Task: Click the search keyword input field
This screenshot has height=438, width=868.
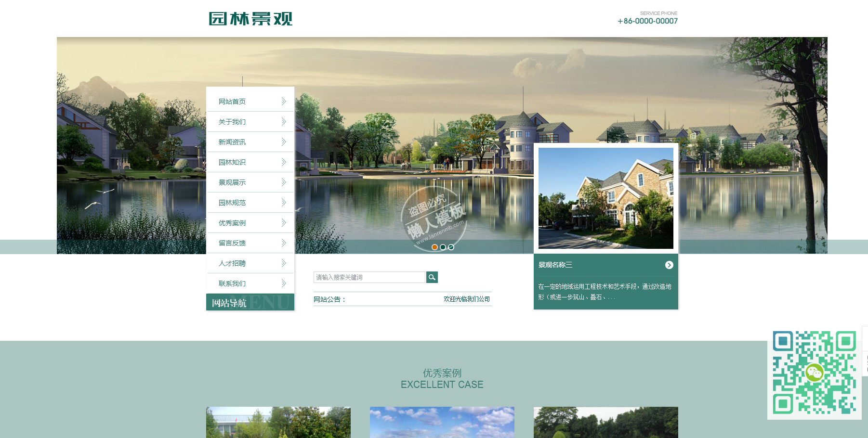Action: [369, 277]
